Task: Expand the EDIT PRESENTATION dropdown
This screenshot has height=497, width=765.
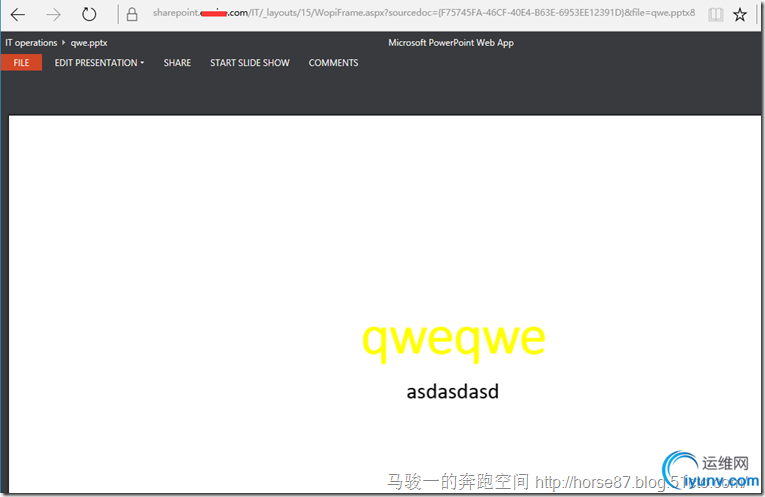Action: pos(99,63)
